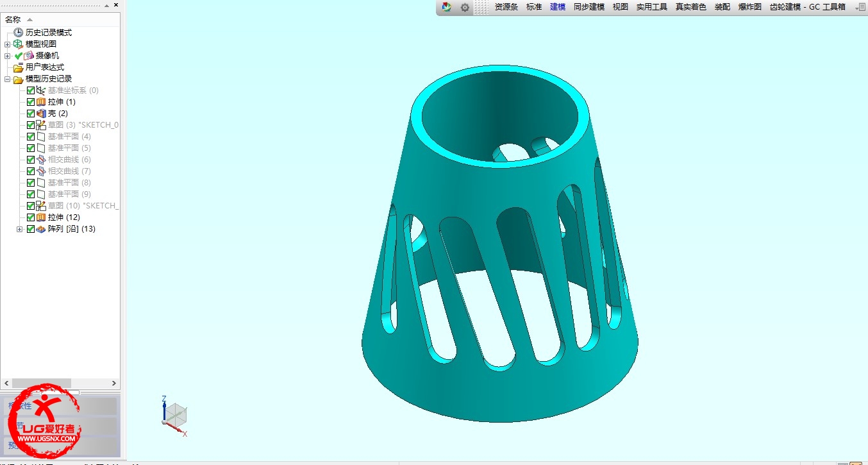Collapse the 模型历史记录 tree node
Viewport: 868px width, 465px height.
(7, 79)
